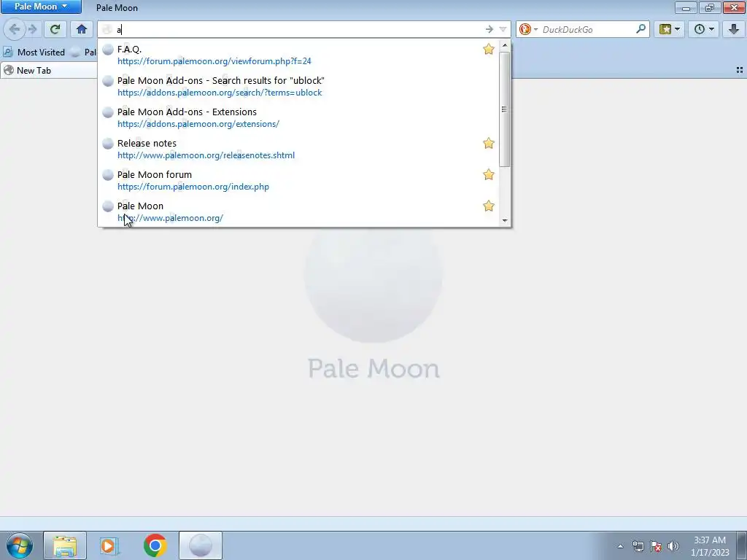
Task: Click the star on the F.A.Q. suggestion
Action: point(488,49)
